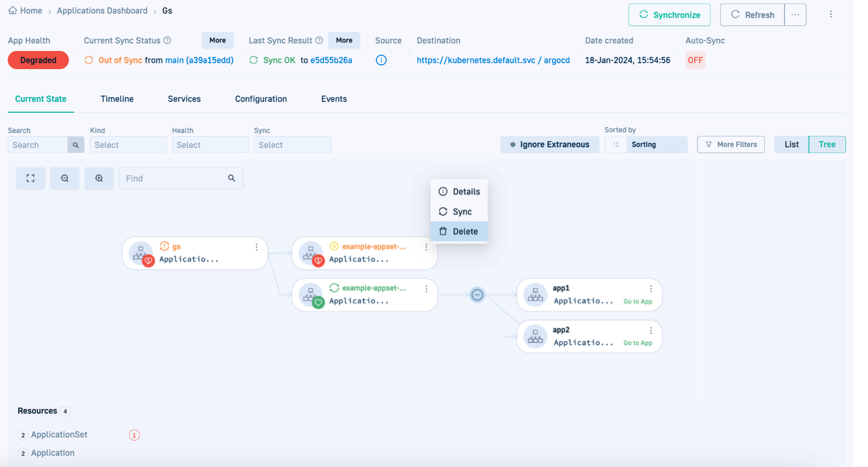868x467 pixels.
Task: Switch to Tree view
Action: tap(827, 145)
